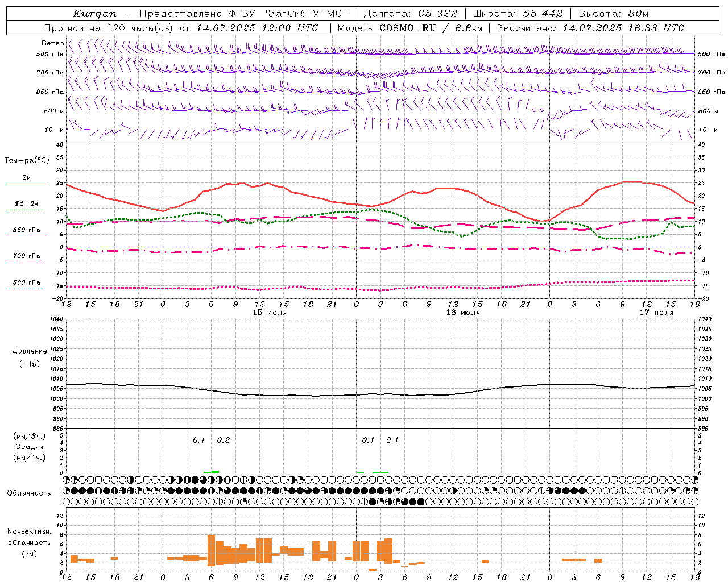This screenshot has height=582, width=728.
Task: Select the elevation text Высота: 80м
Action: (614, 14)
